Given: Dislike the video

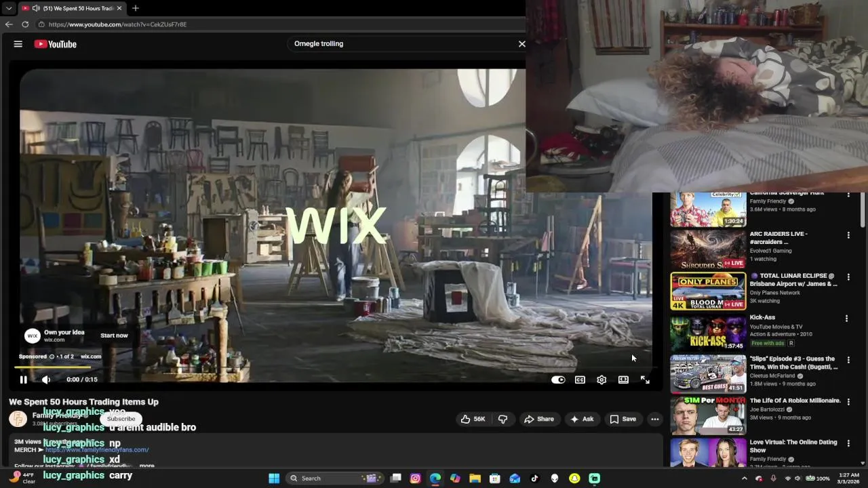Looking at the screenshot, I should (x=502, y=419).
